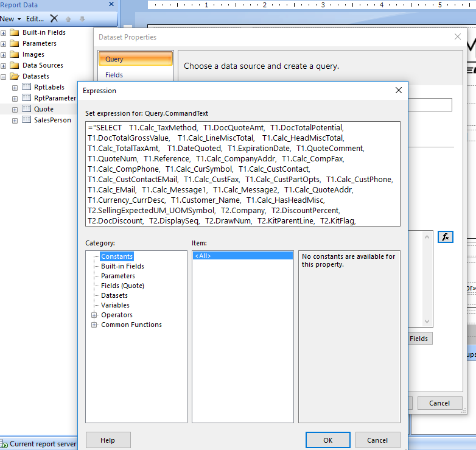476x450 pixels.
Task: Click the Current report server status icon
Action: coord(4,445)
